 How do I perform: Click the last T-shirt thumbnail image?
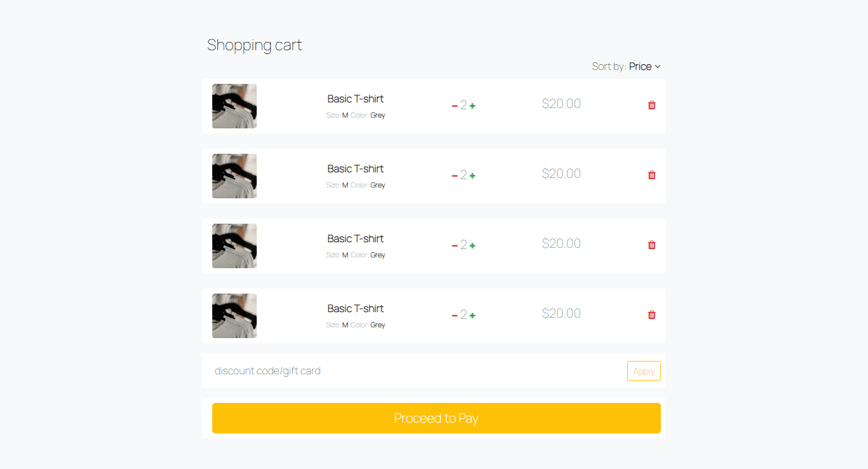(234, 316)
